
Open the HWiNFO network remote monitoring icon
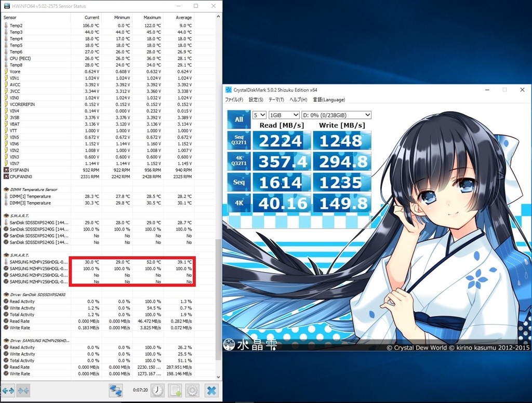click(x=116, y=391)
